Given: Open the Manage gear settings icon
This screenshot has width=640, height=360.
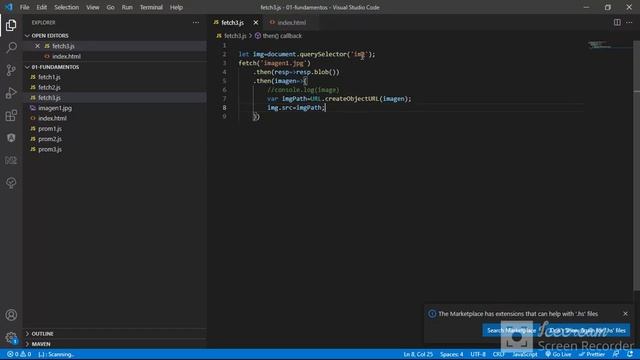Looking at the screenshot, I should (x=11, y=337).
